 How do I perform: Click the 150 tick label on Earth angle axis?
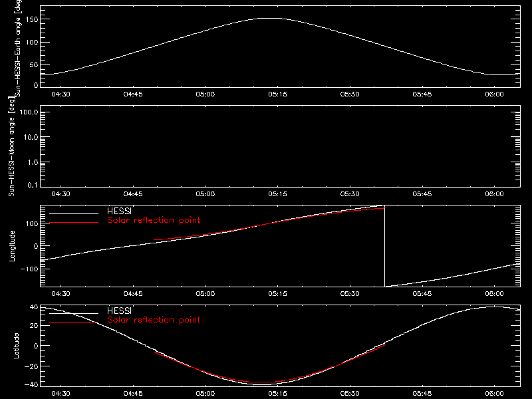click(31, 19)
